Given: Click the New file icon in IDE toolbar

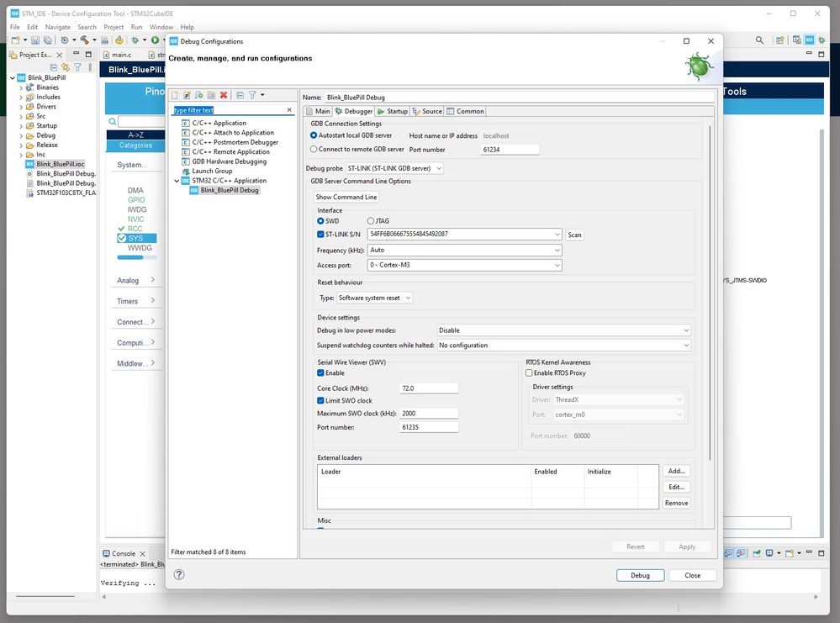Looking at the screenshot, I should point(15,40).
